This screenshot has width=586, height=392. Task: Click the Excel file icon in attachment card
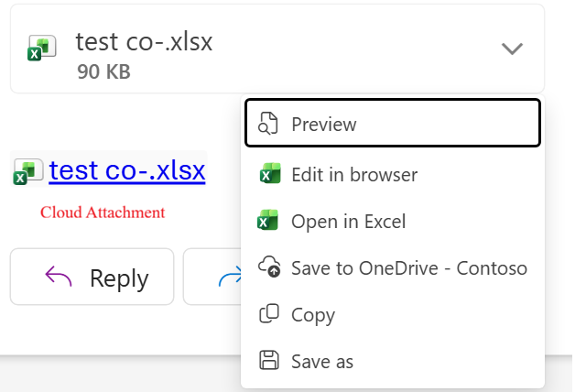pyautogui.click(x=41, y=48)
